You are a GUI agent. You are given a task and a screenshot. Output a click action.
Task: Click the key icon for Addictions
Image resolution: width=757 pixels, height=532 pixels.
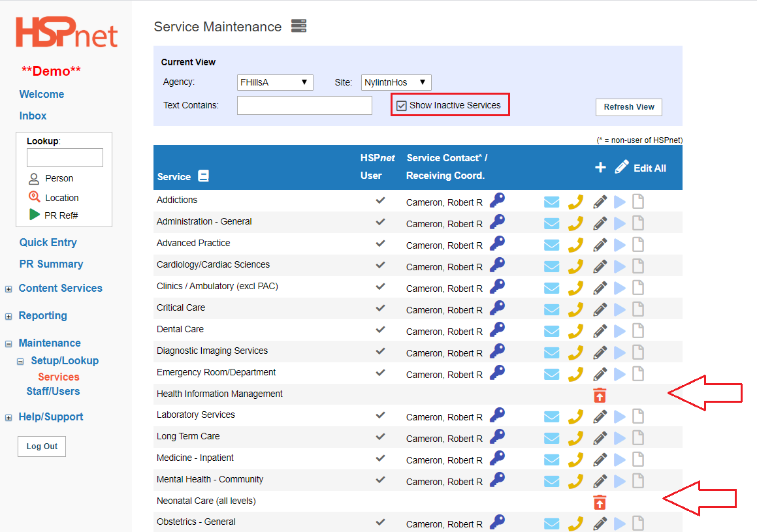click(x=497, y=200)
